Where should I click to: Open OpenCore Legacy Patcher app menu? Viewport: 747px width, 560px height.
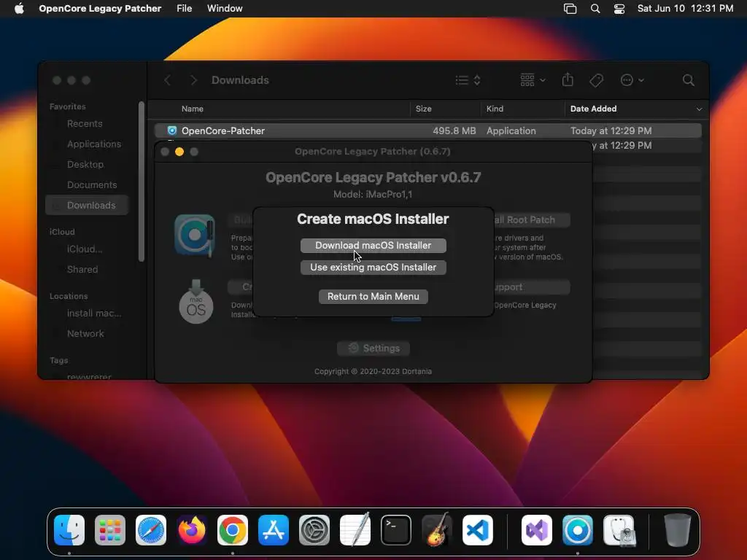(x=100, y=9)
